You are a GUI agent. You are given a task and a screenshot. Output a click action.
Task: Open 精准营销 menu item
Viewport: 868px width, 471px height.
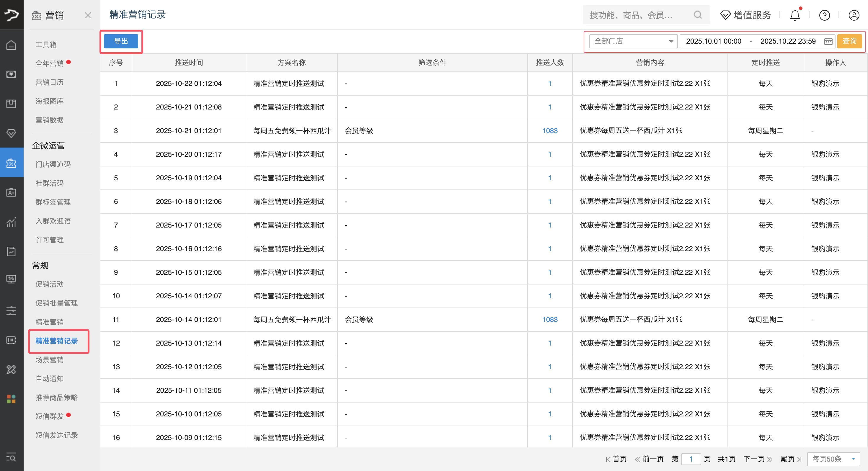tap(49, 322)
